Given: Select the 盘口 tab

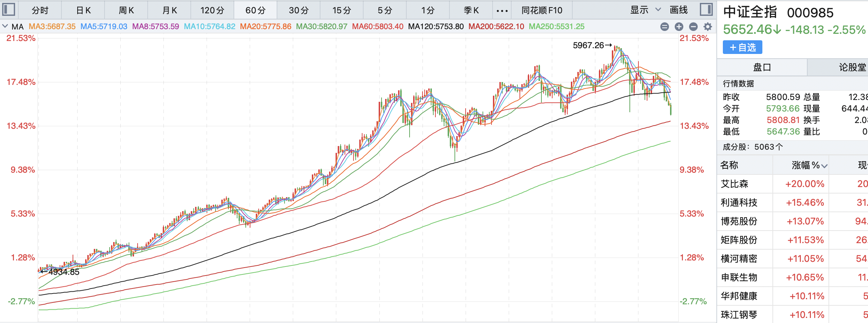Looking at the screenshot, I should tap(762, 67).
